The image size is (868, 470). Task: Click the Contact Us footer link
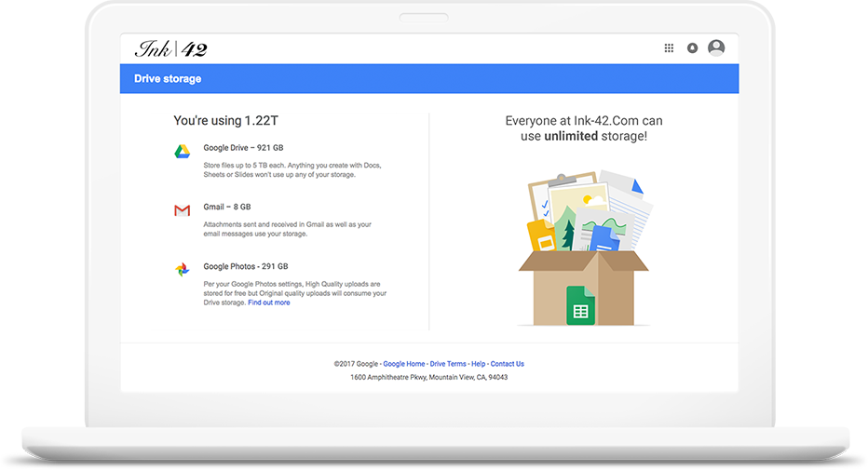pyautogui.click(x=507, y=364)
